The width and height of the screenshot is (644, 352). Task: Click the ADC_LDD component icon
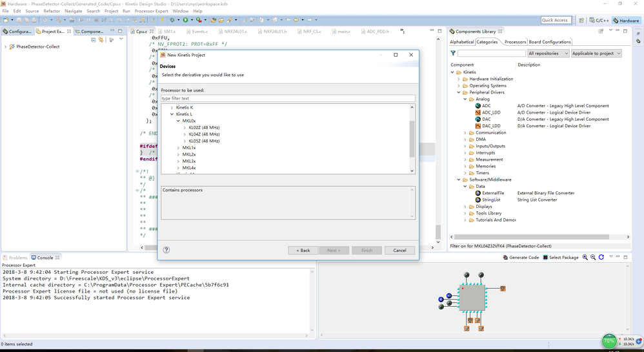(x=478, y=112)
